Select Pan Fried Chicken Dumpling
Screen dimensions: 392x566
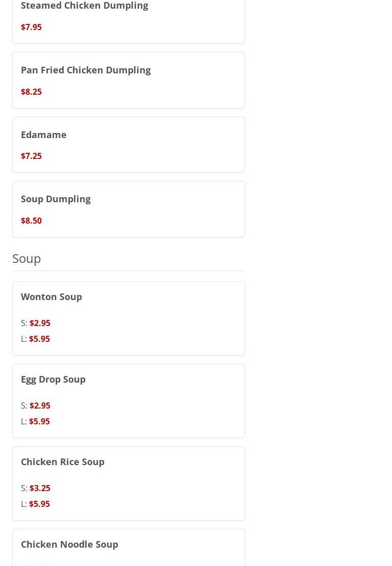(86, 70)
